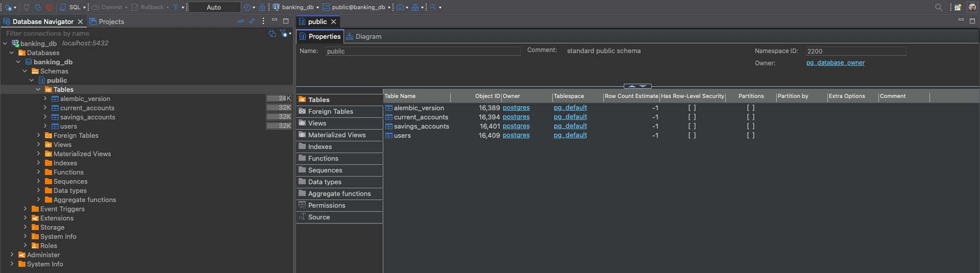Sort by Object ID column header
This screenshot has height=273, width=980.
point(476,96)
